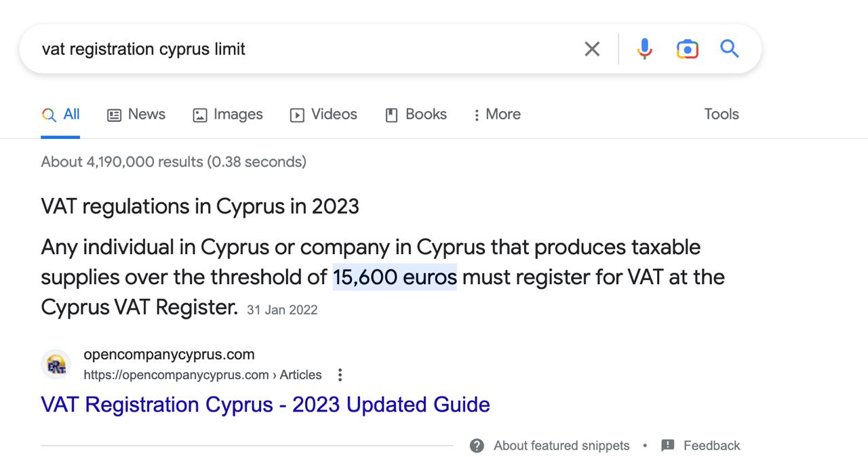Switch to the Images tab
Screen dimensions: 868x457
pyautogui.click(x=228, y=115)
